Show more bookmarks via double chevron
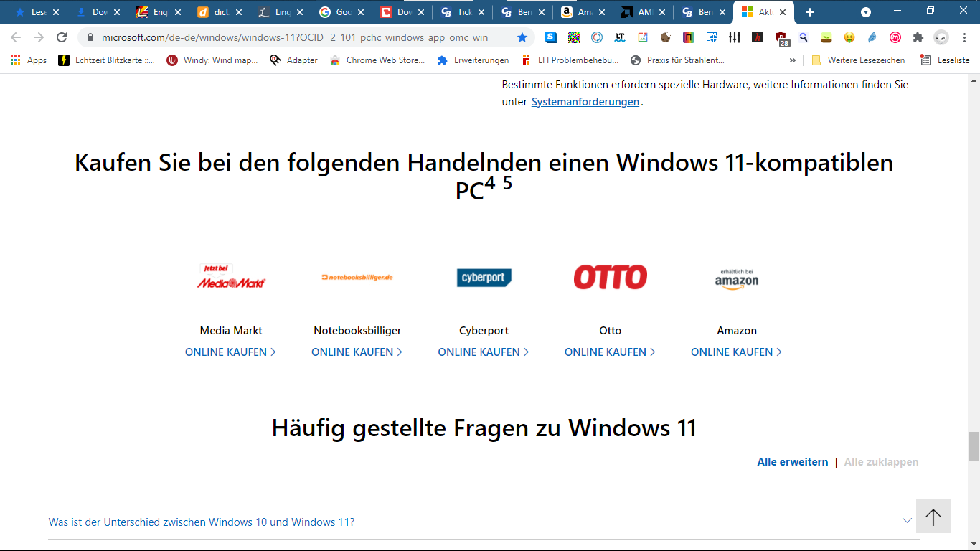Viewport: 980px width, 551px height. (x=793, y=60)
